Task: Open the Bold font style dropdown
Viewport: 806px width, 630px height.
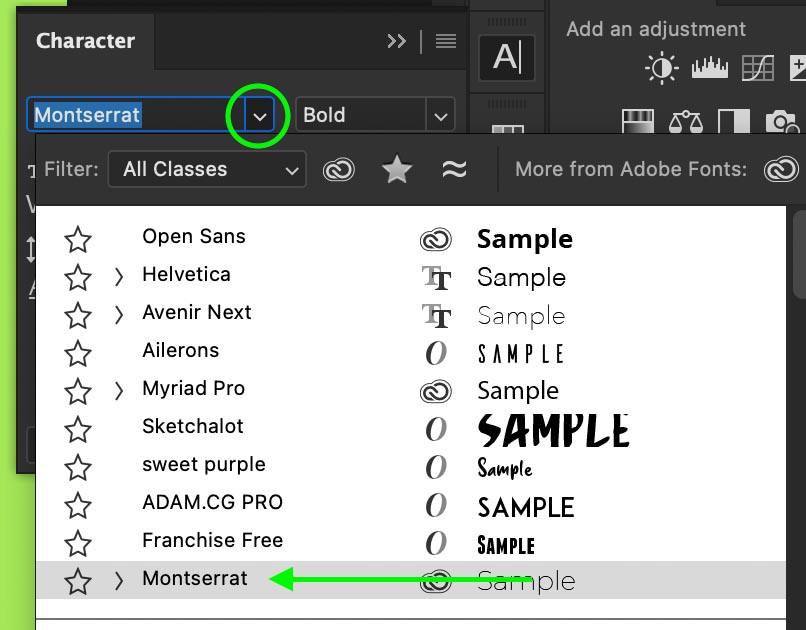Action: (440, 115)
